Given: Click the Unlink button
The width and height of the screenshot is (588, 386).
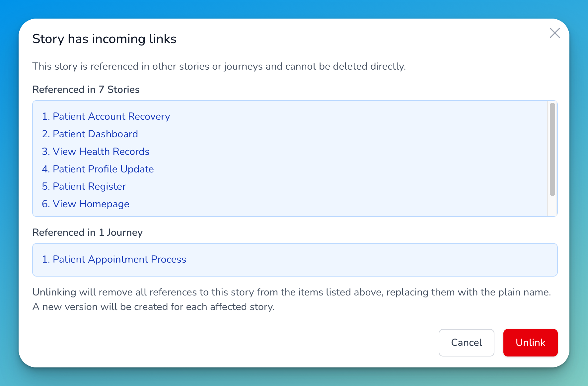Looking at the screenshot, I should pyautogui.click(x=530, y=343).
